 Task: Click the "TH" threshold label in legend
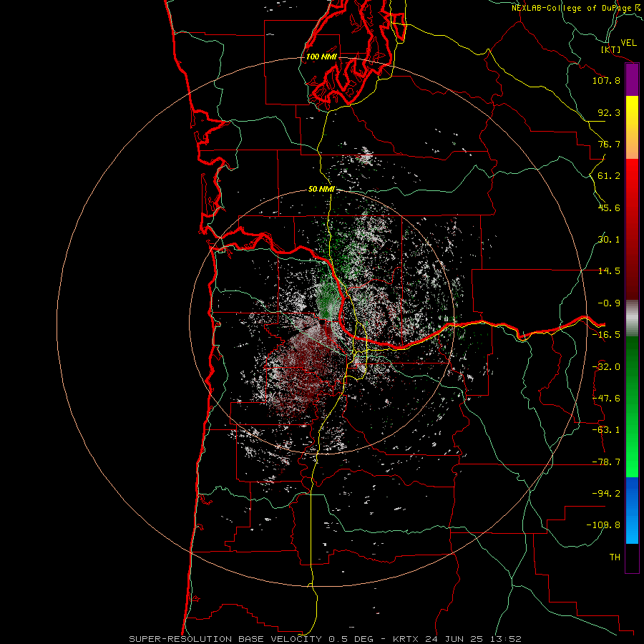coord(615,557)
